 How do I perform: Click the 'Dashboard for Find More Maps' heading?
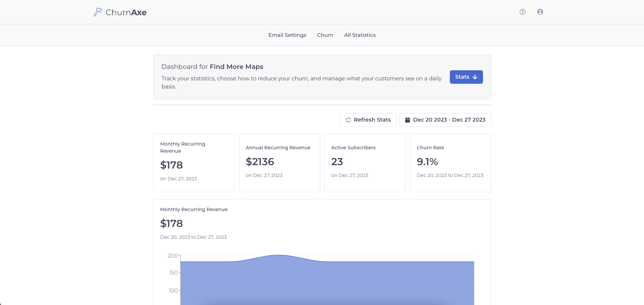212,67
